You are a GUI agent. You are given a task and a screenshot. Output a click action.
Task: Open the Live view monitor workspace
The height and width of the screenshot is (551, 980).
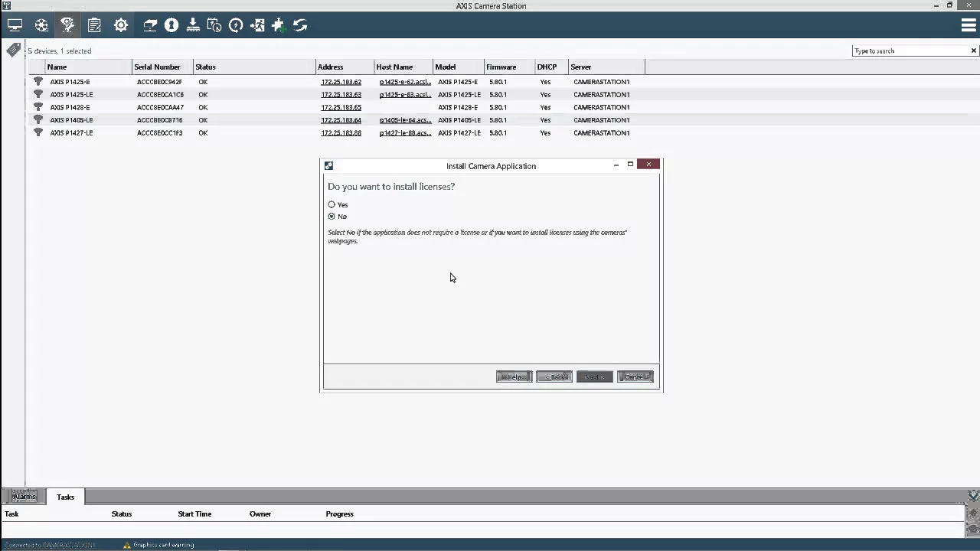click(x=15, y=25)
